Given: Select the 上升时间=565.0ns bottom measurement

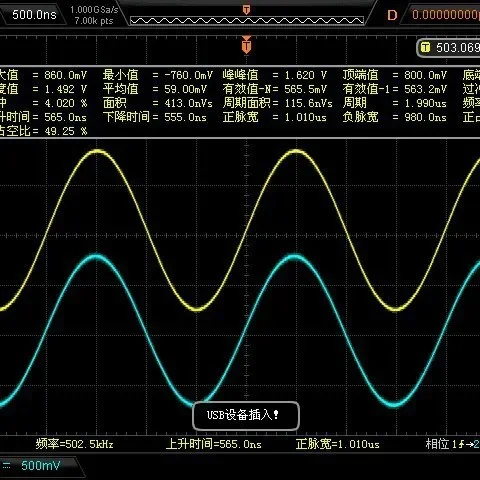Looking at the screenshot, I should tap(213, 444).
